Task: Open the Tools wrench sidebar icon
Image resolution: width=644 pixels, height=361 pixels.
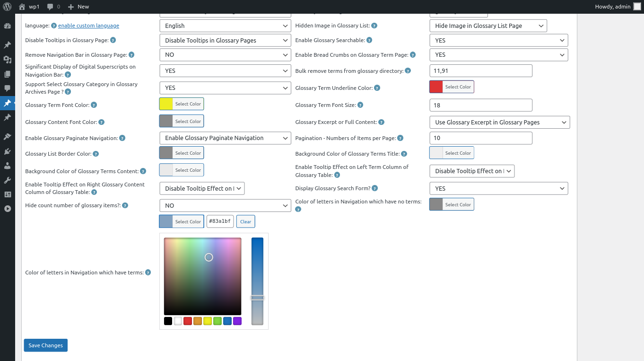Action: click(7, 180)
